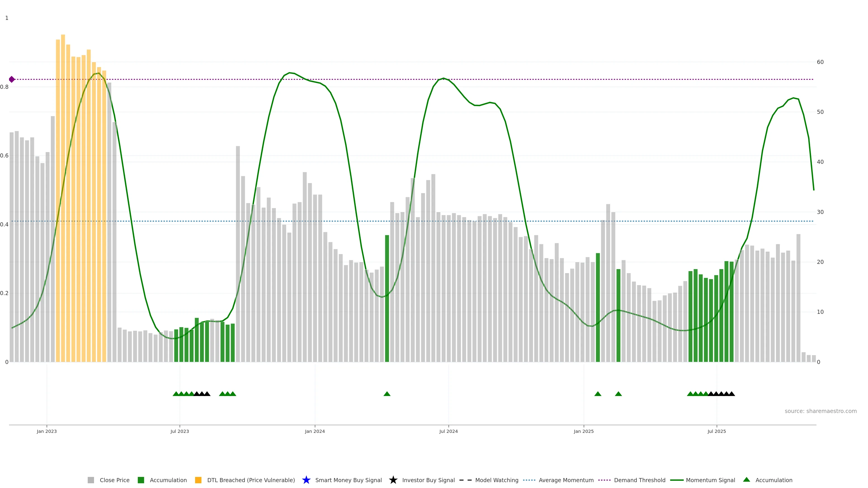The height and width of the screenshot is (488, 868).
Task: Click the sharemaestro.com source text
Action: coord(821,411)
